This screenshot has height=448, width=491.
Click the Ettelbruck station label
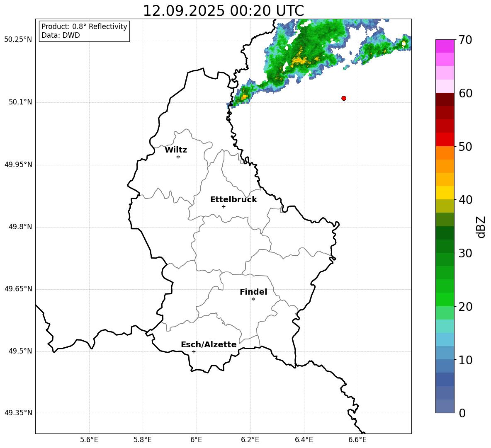click(x=233, y=200)
